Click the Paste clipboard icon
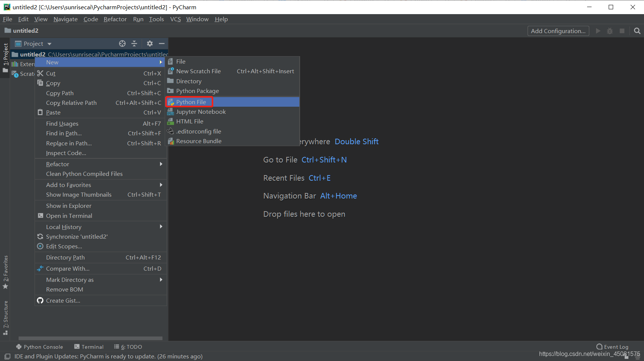The image size is (644, 361). pos(40,112)
